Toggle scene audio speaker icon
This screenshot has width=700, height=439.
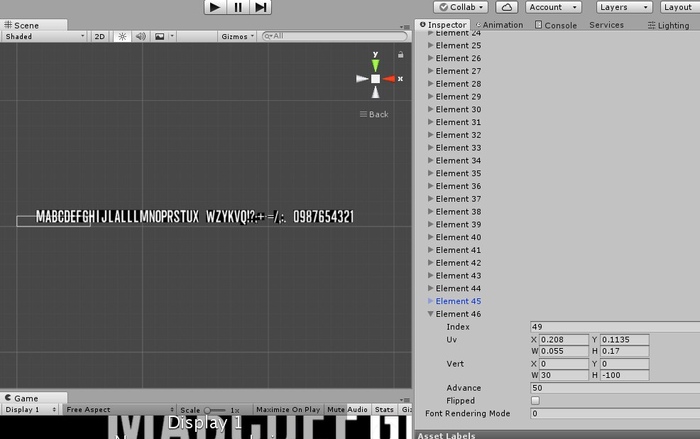coord(141,37)
